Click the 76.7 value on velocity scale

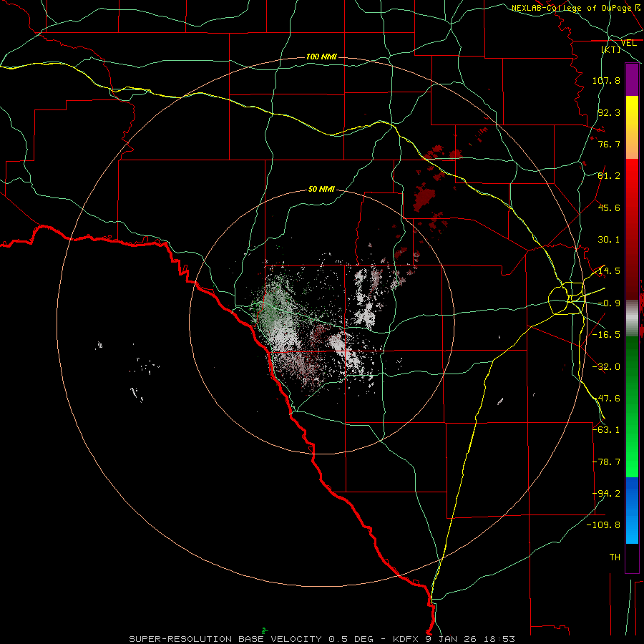pos(609,144)
